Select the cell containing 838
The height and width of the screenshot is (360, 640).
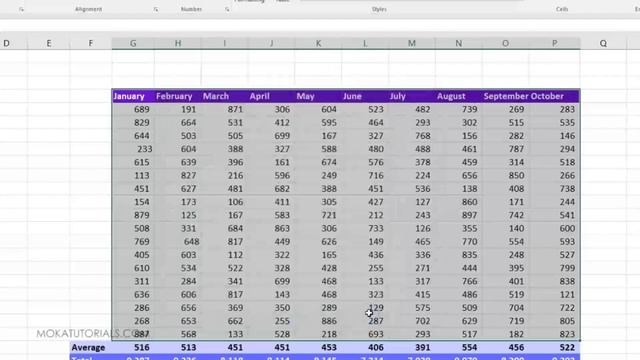(x=554, y=281)
